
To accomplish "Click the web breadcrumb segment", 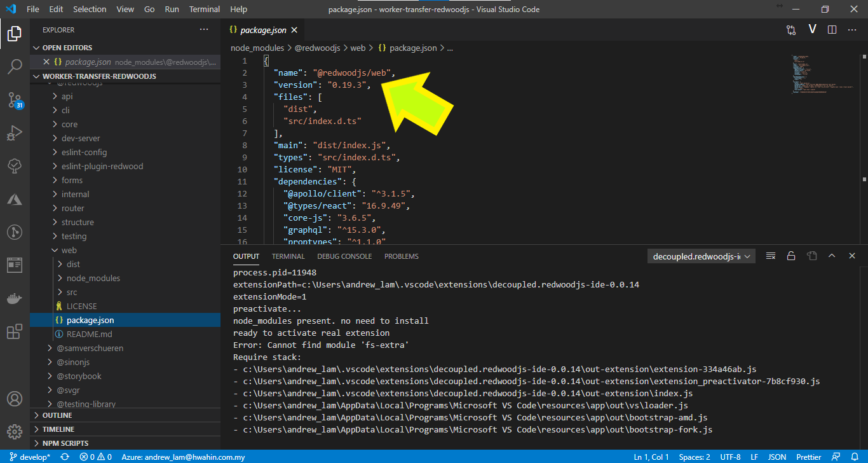I will tap(358, 48).
